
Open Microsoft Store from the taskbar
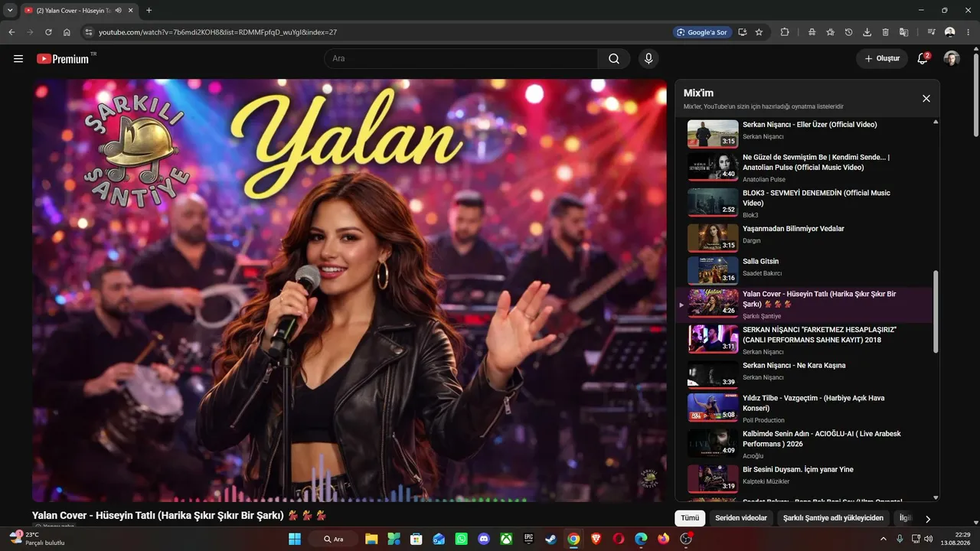click(x=416, y=539)
